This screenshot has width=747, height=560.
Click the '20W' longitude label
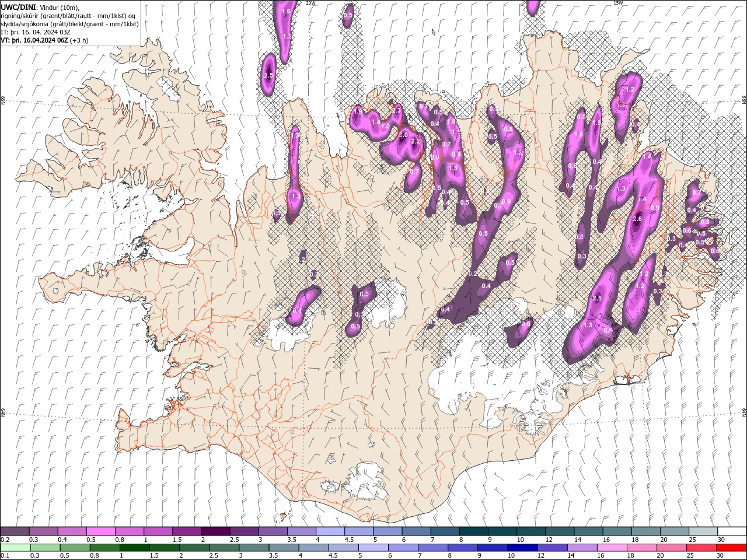[310, 3]
